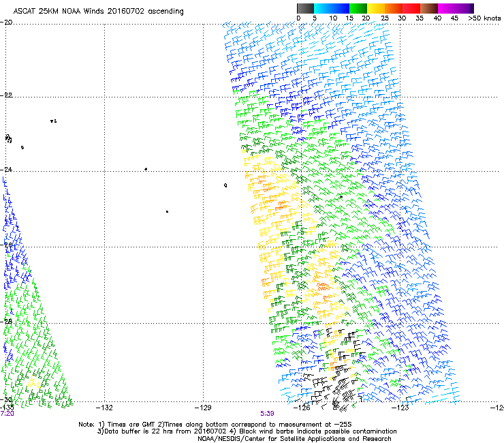
Task: Click the '-129' longitude axis label
Action: (x=203, y=408)
